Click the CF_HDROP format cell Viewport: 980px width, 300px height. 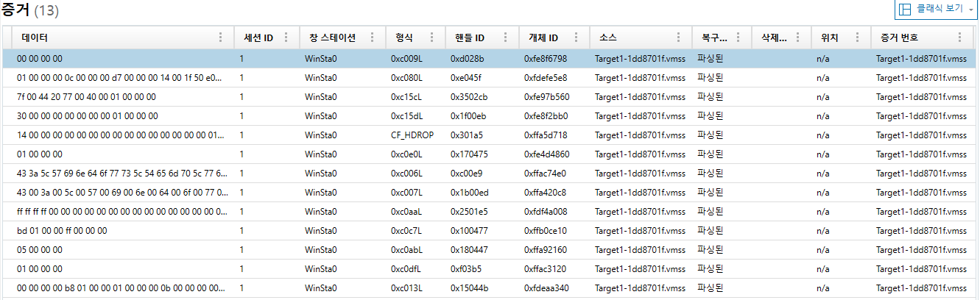point(412,135)
